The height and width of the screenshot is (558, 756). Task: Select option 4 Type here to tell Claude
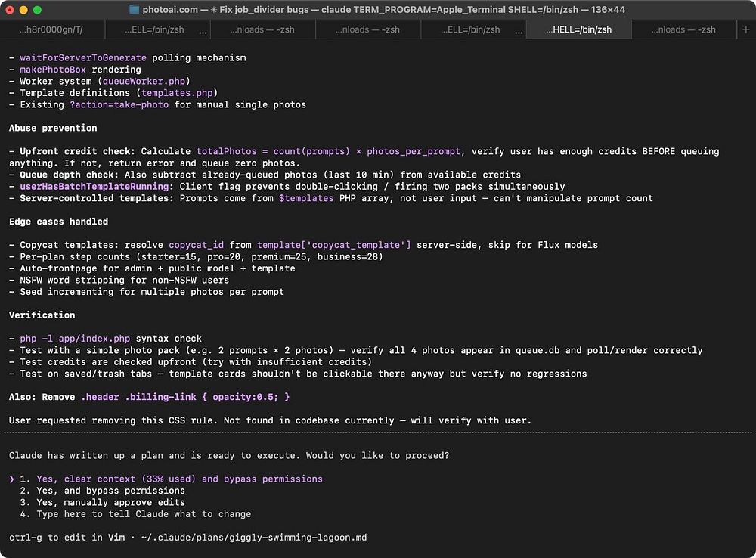click(x=135, y=514)
